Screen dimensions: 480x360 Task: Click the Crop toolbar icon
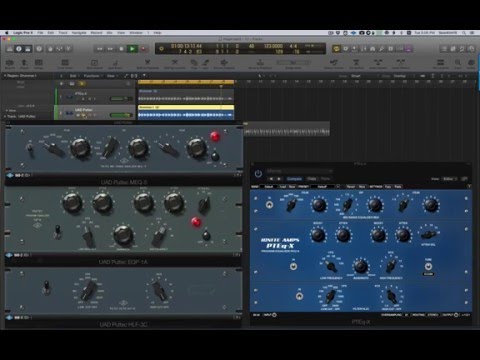[x=194, y=63]
